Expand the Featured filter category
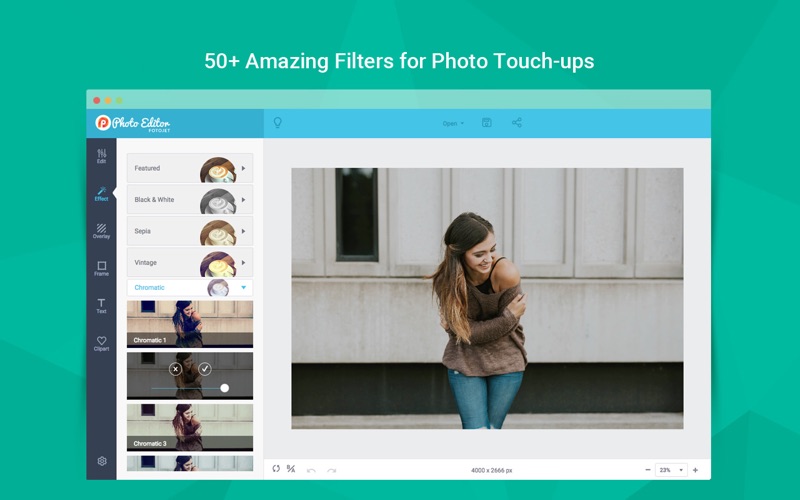 coord(190,168)
